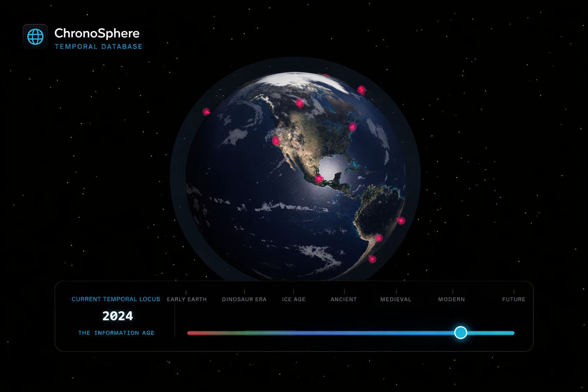Click the CURRENT TEMPORAL LOCUS heading
588x392 pixels.
point(116,299)
